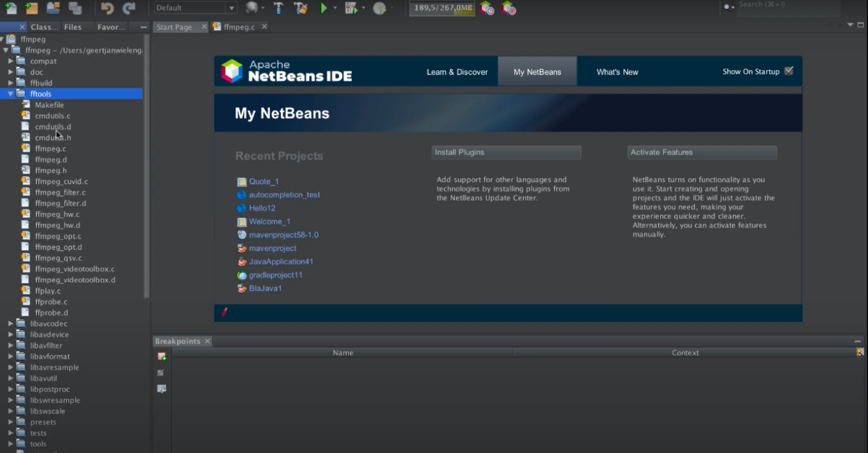Expand the libavformat folder

10,357
